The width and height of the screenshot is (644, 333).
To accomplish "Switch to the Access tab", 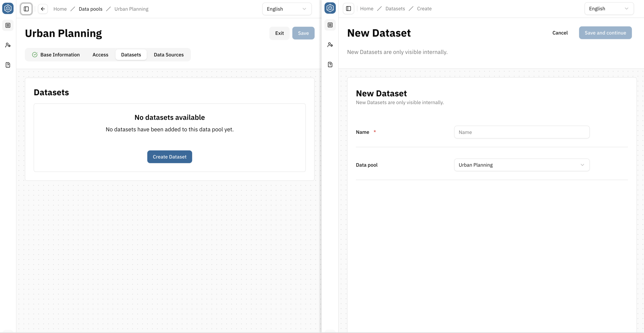I will [100, 55].
